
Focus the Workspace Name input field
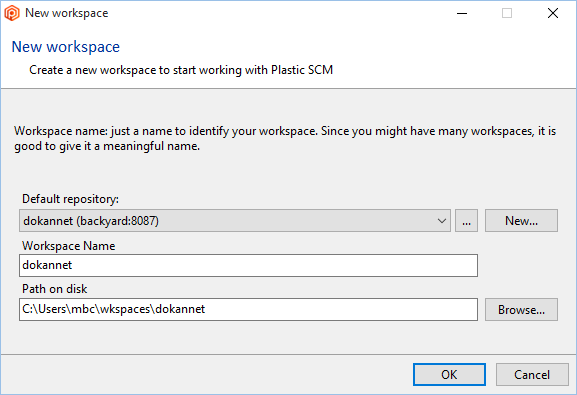tap(248, 265)
